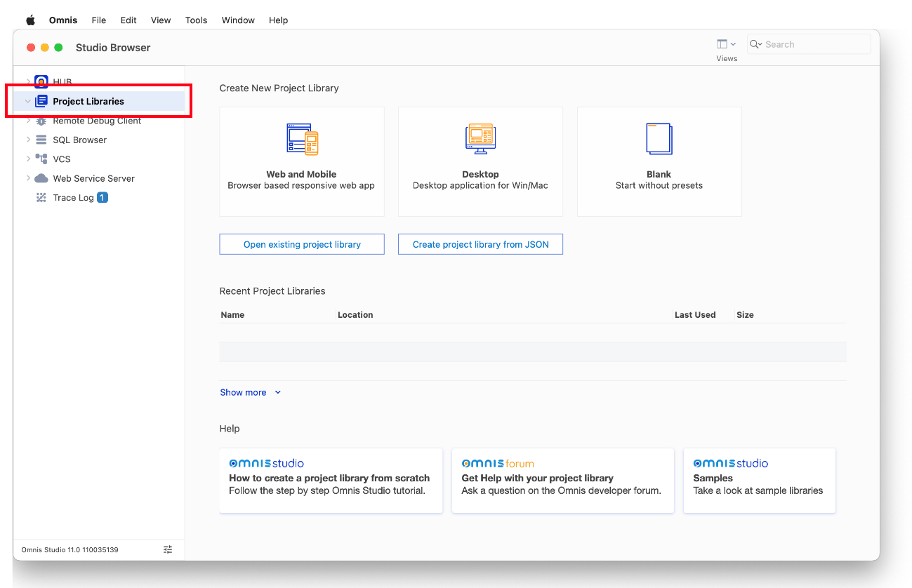
Task: Open the options sliders icon in status bar
Action: [x=168, y=549]
